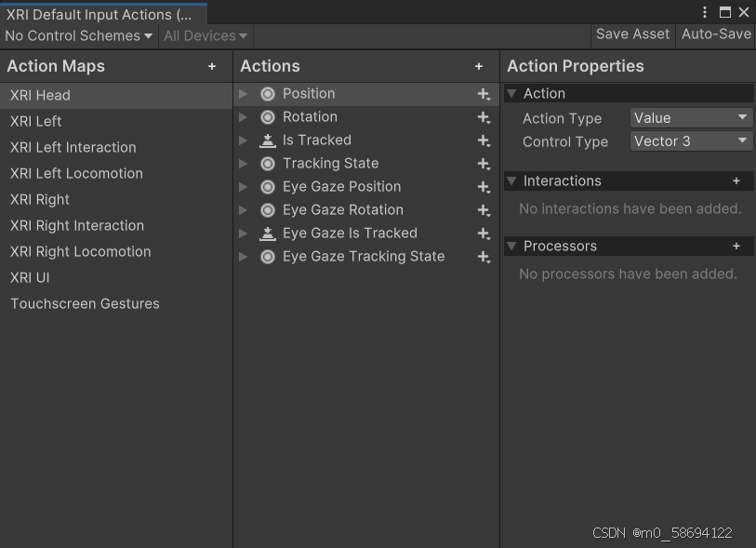Add a binding to the Rotation action

click(483, 116)
